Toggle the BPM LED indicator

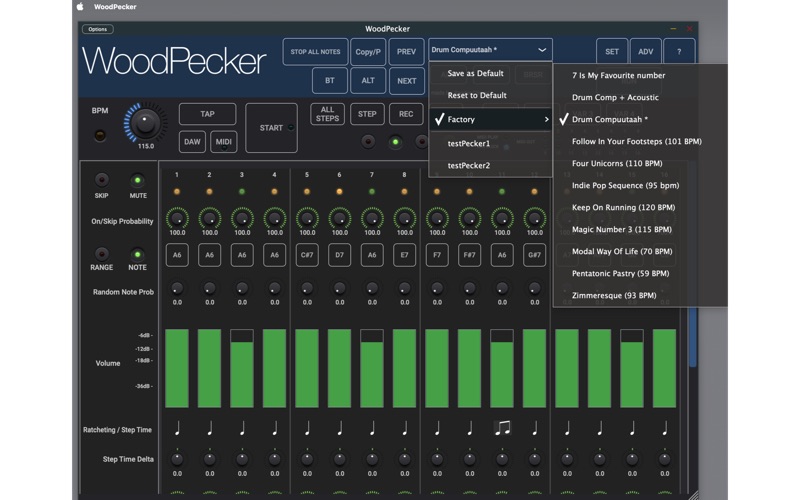pyautogui.click(x=100, y=135)
